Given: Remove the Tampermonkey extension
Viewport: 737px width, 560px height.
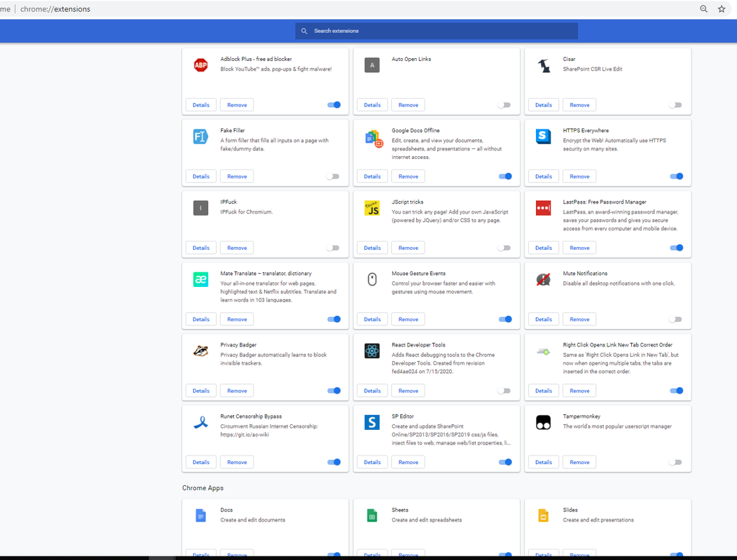Looking at the screenshot, I should [579, 462].
